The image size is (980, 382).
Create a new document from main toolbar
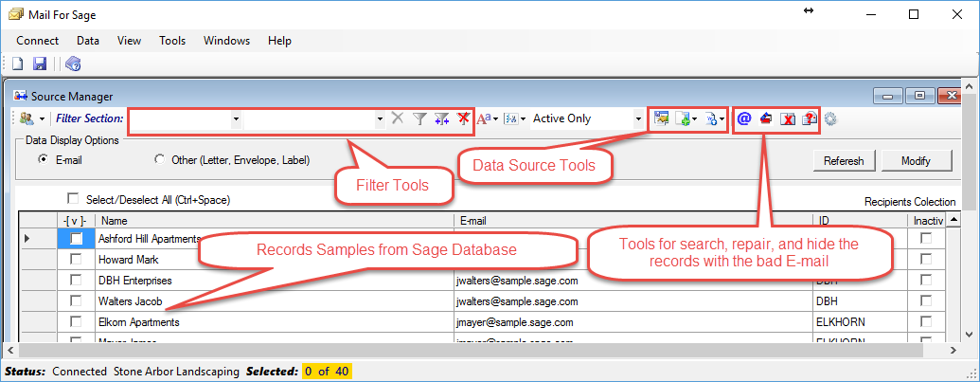click(x=19, y=64)
